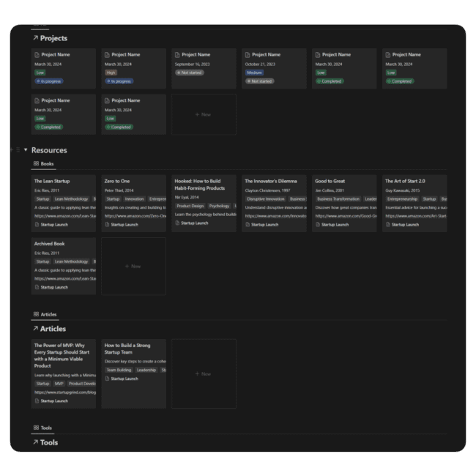
Task: Add a new project with the New card
Action: (204, 114)
